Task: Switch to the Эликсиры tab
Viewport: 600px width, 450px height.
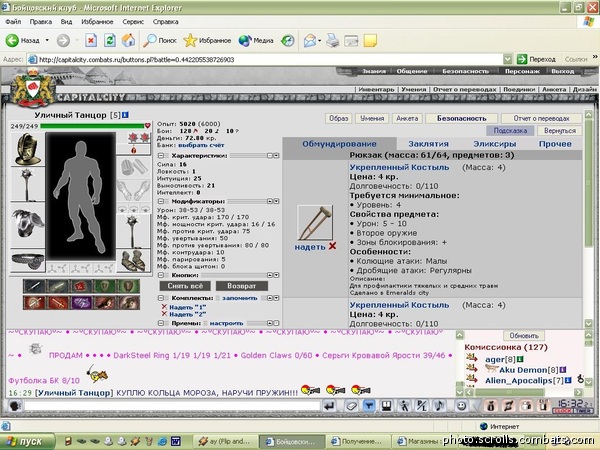Action: pos(494,144)
